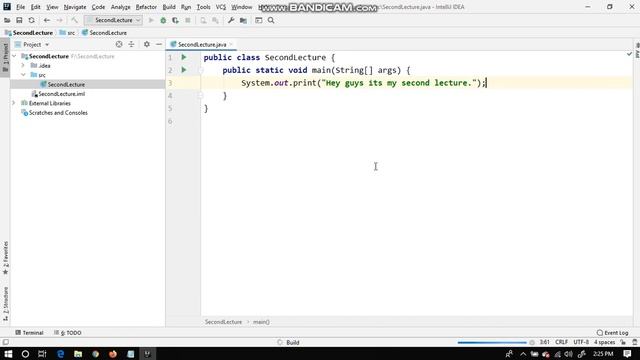Open Project Structure folder icon

(243, 20)
